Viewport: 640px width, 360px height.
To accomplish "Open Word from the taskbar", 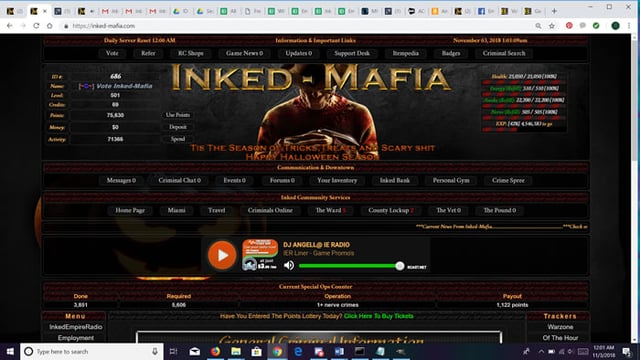I will tap(339, 351).
